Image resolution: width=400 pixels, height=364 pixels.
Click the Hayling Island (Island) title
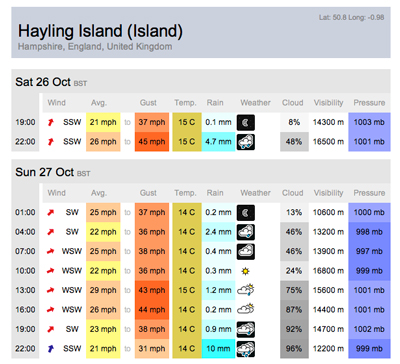pos(100,31)
